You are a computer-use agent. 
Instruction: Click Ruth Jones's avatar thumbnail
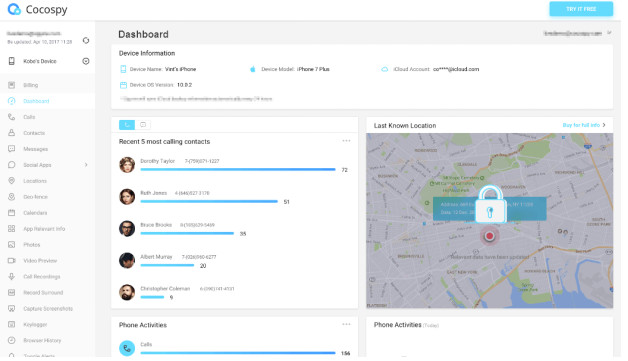coord(127,197)
